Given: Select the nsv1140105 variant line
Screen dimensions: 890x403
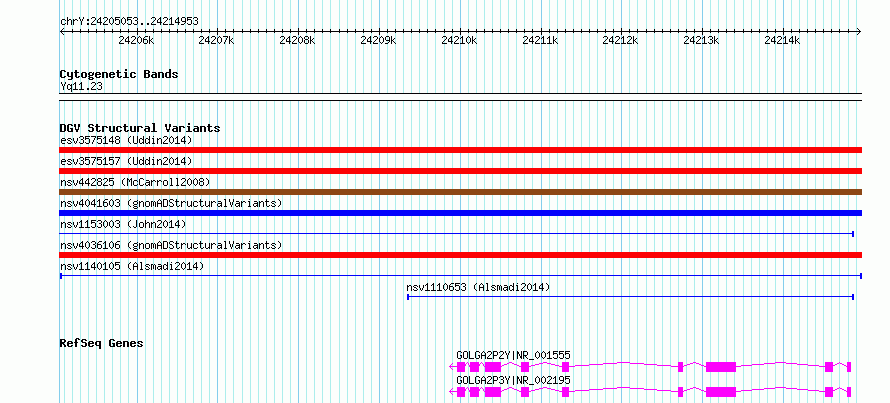Looking at the screenshot, I should (460, 276).
